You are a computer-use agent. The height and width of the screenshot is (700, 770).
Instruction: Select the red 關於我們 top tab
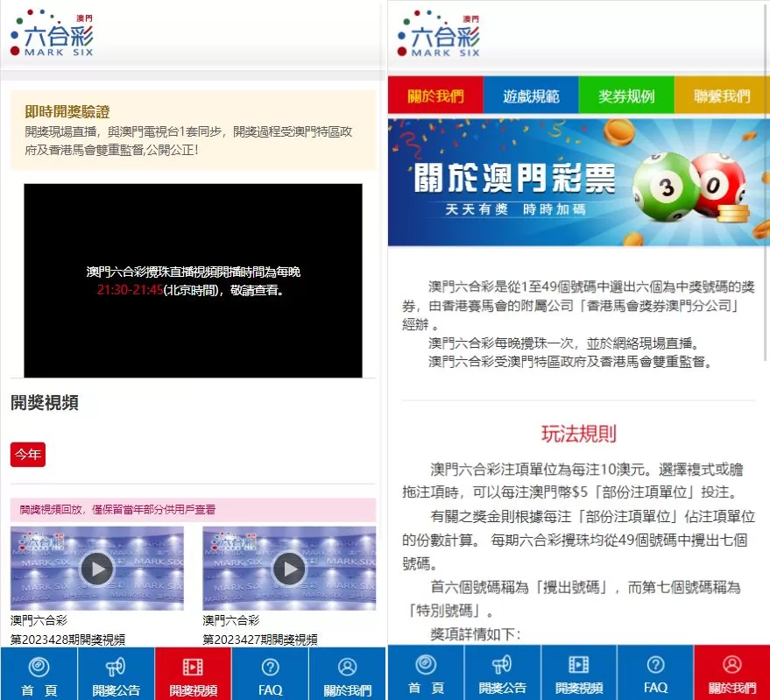435,95
